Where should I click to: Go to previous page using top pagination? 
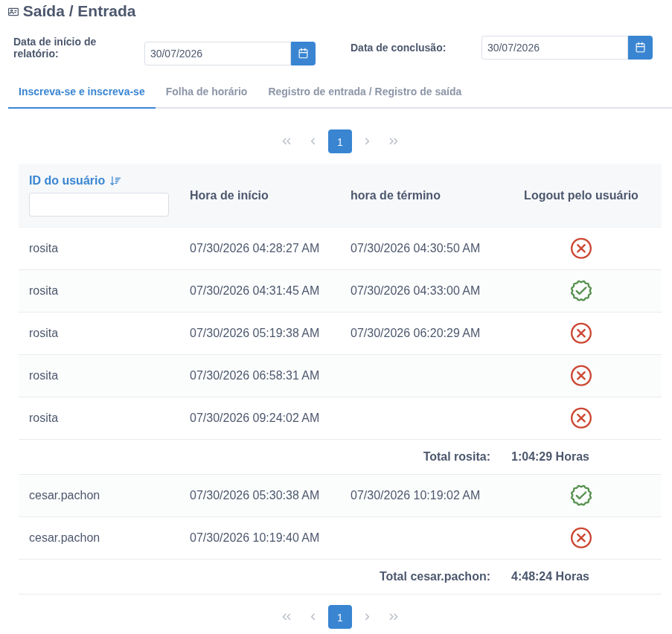point(313,141)
